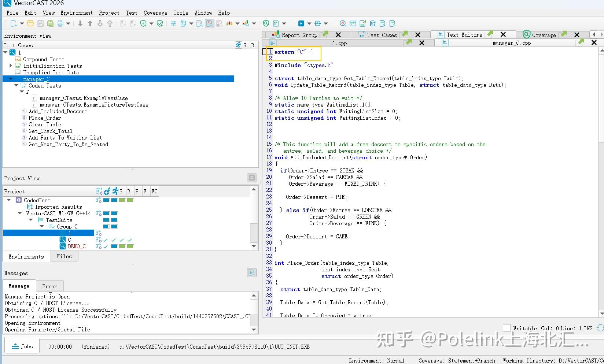The height and width of the screenshot is (364, 604).
Task: Toggle the Writable checkbox
Action: tap(507, 328)
